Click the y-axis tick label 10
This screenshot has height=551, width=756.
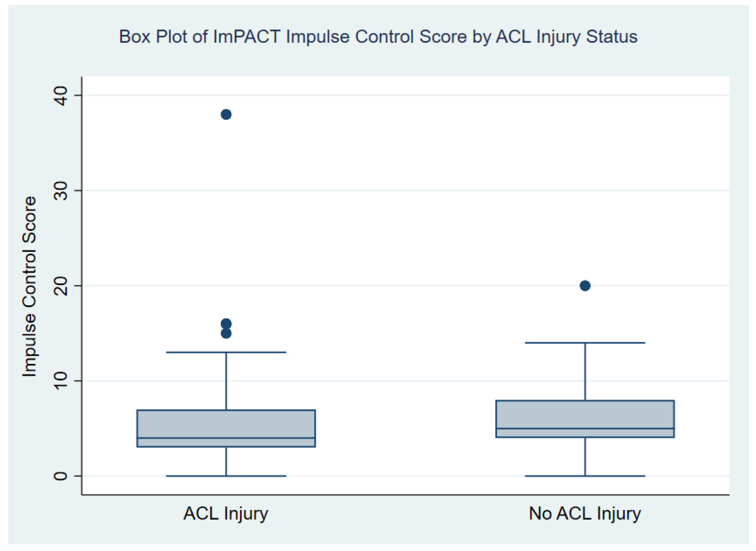point(61,380)
